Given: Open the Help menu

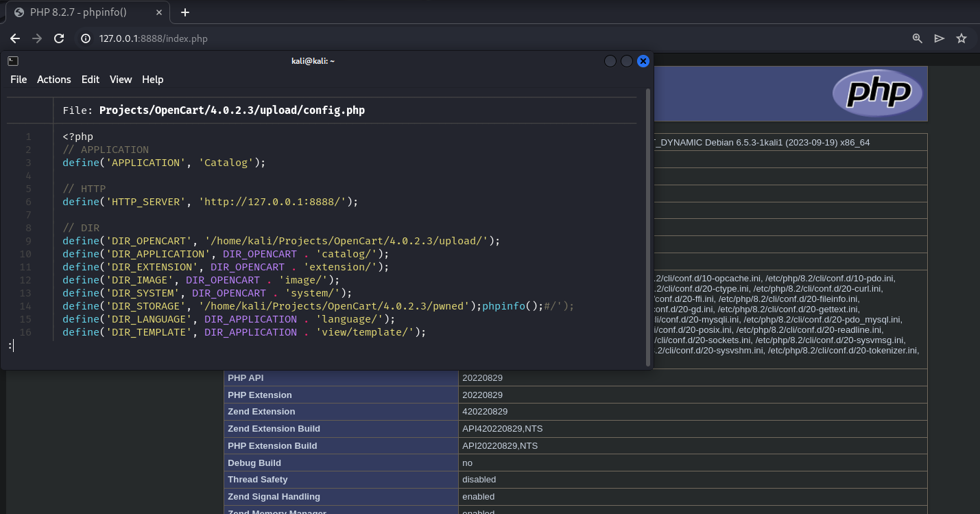Looking at the screenshot, I should pos(152,79).
